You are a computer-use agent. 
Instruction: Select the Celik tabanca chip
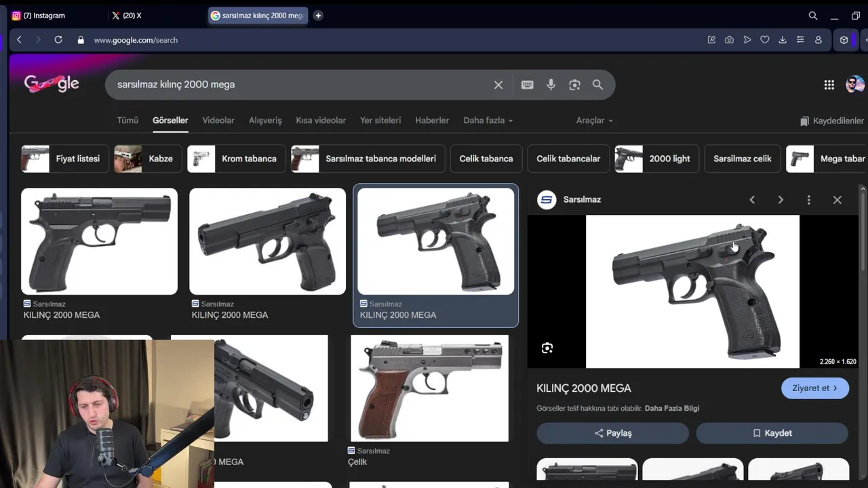(486, 159)
